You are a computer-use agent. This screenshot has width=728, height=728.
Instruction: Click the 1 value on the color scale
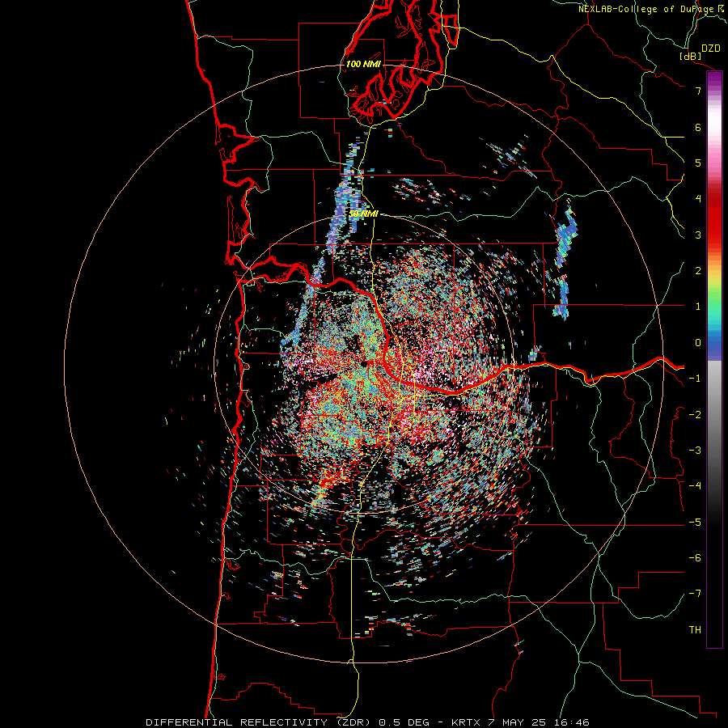tap(698, 307)
